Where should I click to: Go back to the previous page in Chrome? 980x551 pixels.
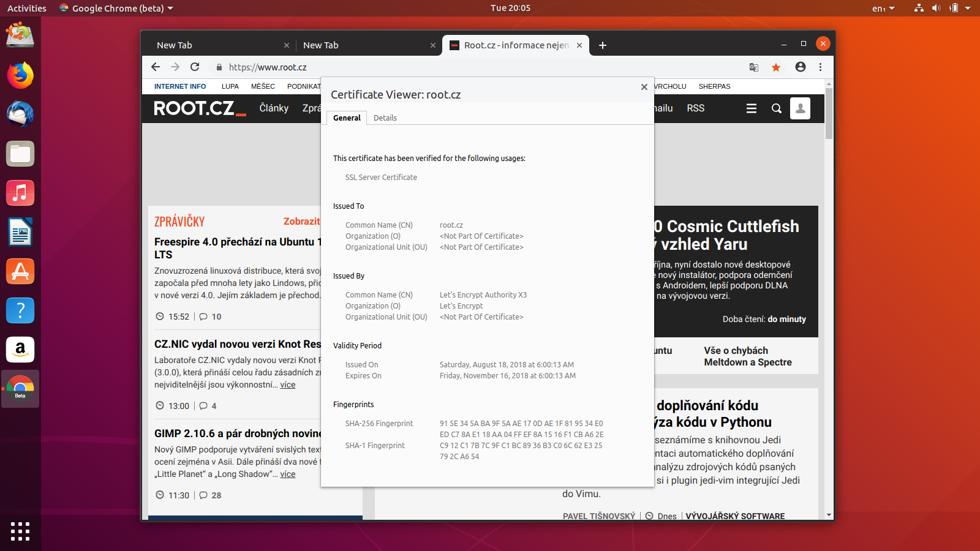tap(156, 67)
